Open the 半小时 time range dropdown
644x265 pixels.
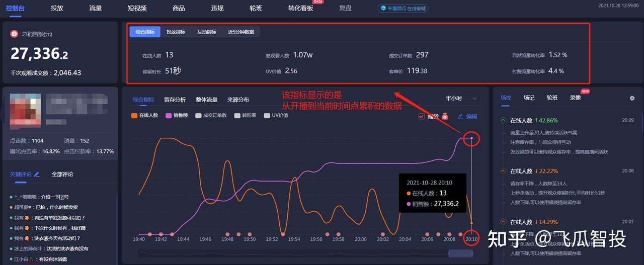462,99
